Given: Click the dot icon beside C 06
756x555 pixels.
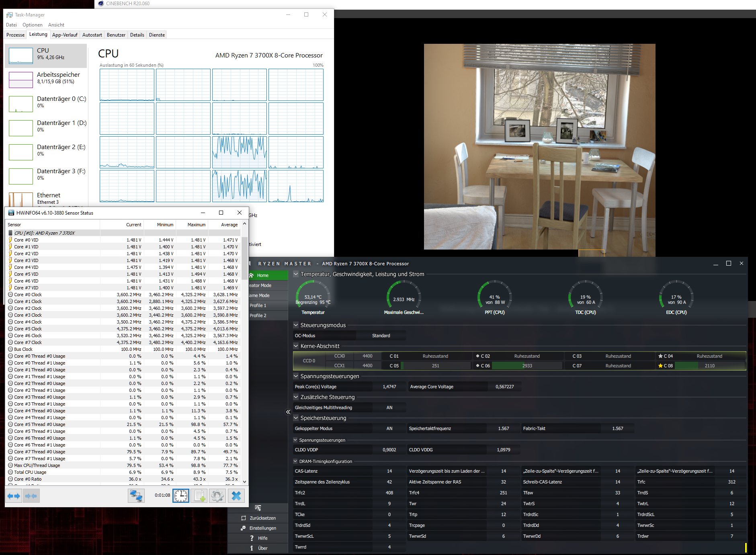Looking at the screenshot, I should click(x=477, y=366).
